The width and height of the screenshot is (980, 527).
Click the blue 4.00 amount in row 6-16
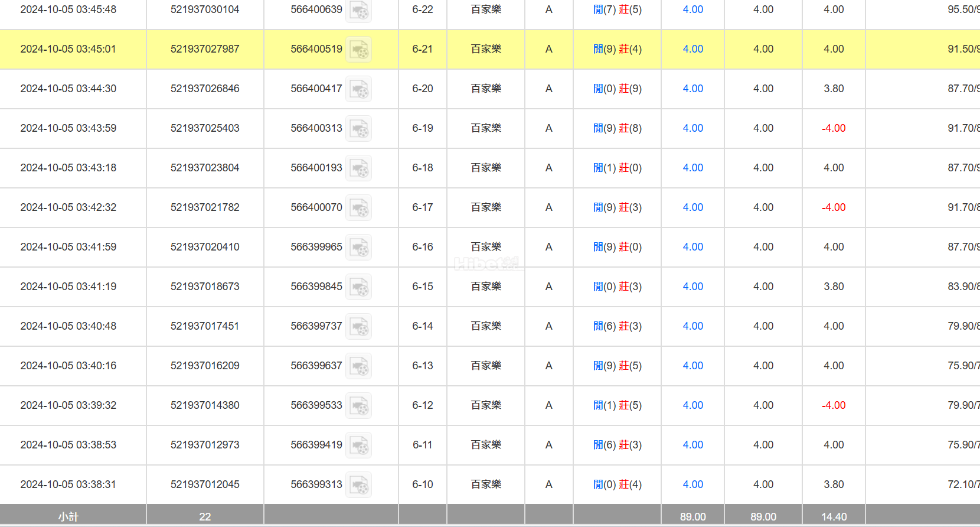tap(692, 247)
